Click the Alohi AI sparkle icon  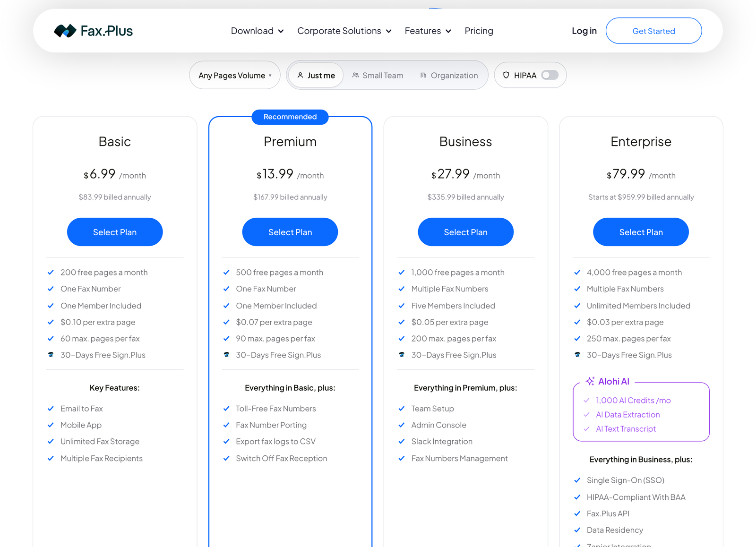pyautogui.click(x=590, y=381)
